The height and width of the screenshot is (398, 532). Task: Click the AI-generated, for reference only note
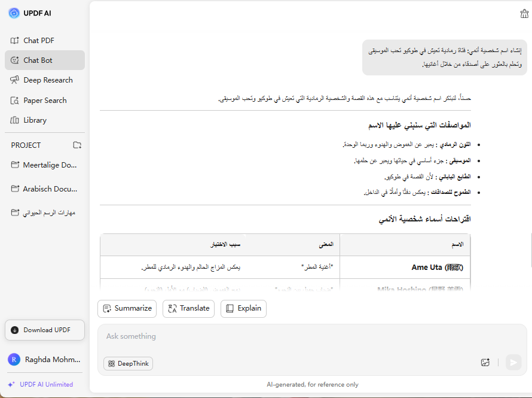pyautogui.click(x=313, y=384)
